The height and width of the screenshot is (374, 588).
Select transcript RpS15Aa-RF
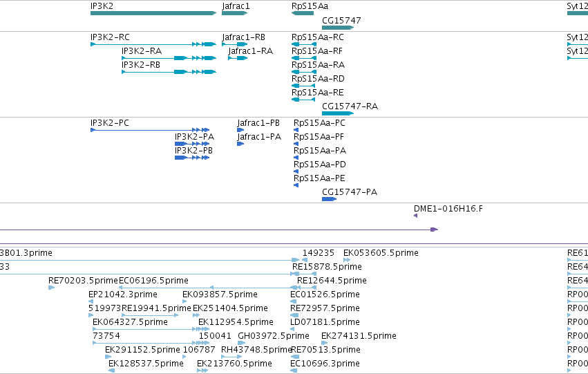[x=304, y=58]
